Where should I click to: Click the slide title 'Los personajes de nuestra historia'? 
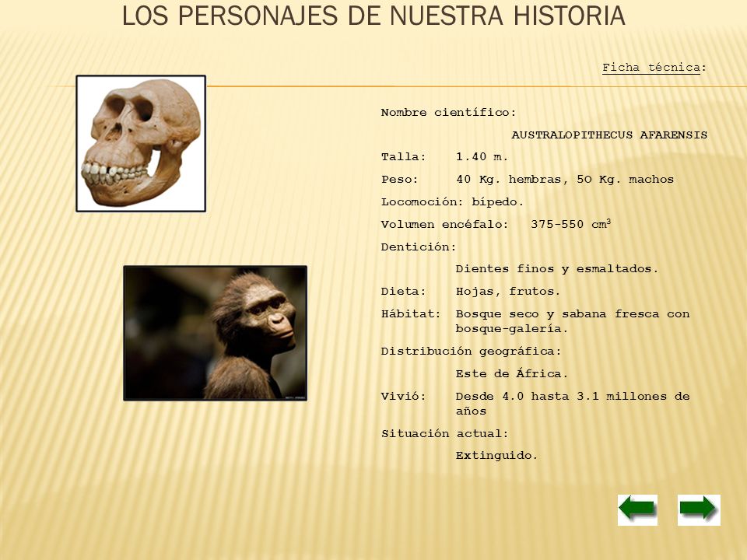coord(373,16)
